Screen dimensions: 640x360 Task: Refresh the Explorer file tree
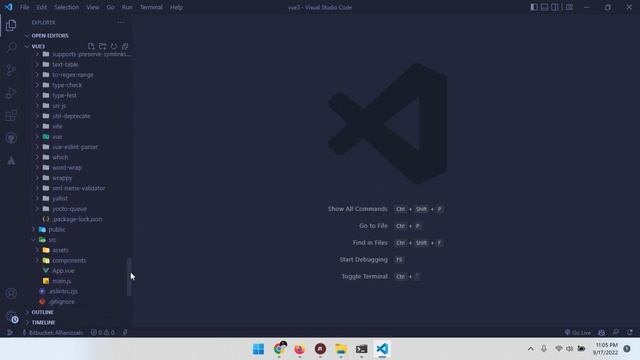114,46
